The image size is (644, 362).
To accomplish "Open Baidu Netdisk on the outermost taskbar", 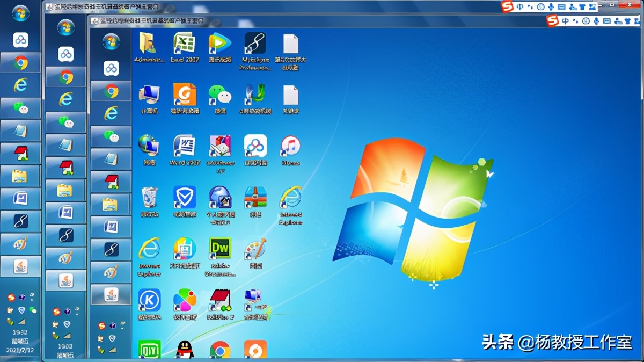I will [20, 40].
